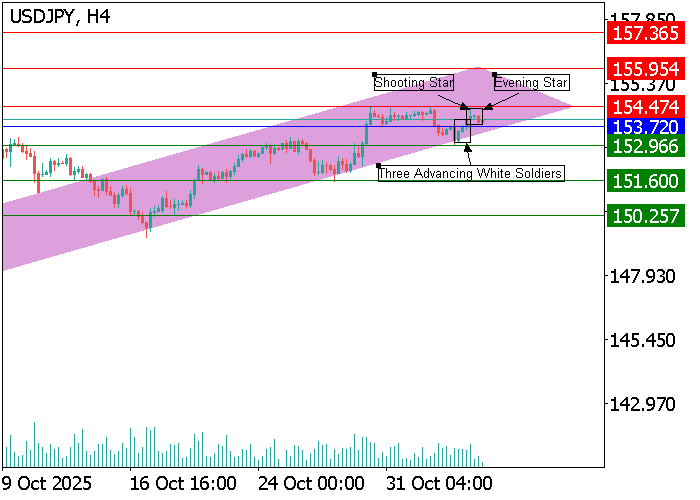700x500 pixels.
Task: Click the 145.450 price axis label
Action: point(645,340)
